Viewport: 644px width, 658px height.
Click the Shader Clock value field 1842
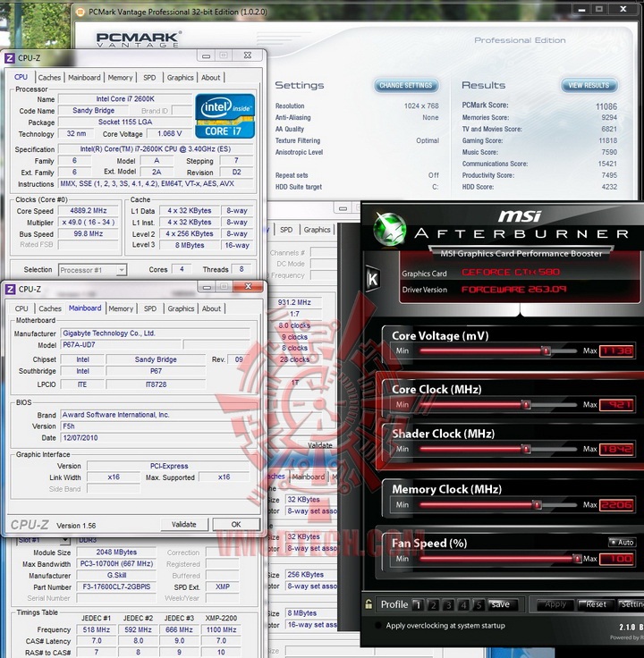pos(616,449)
